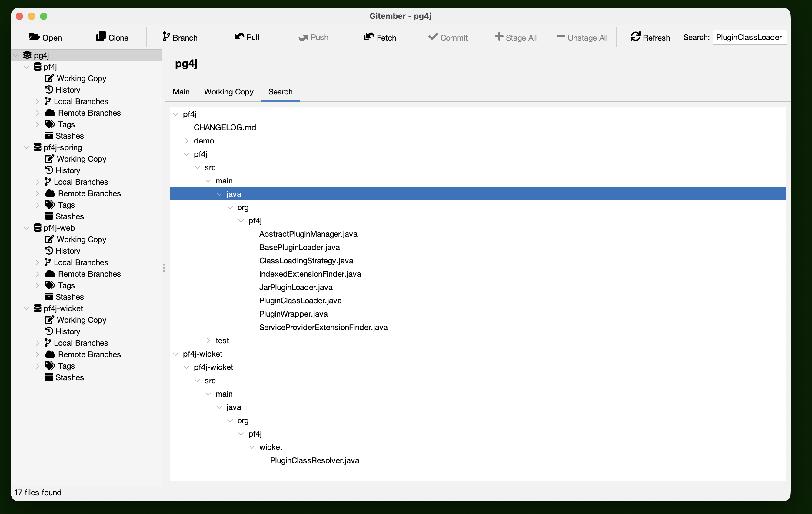The width and height of the screenshot is (812, 514).
Task: Open History under pf4j-web
Action: point(68,251)
